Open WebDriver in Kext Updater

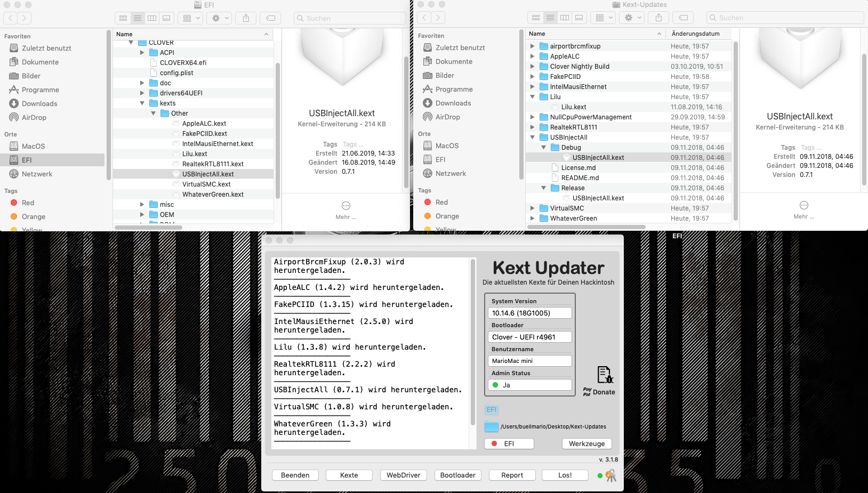404,475
